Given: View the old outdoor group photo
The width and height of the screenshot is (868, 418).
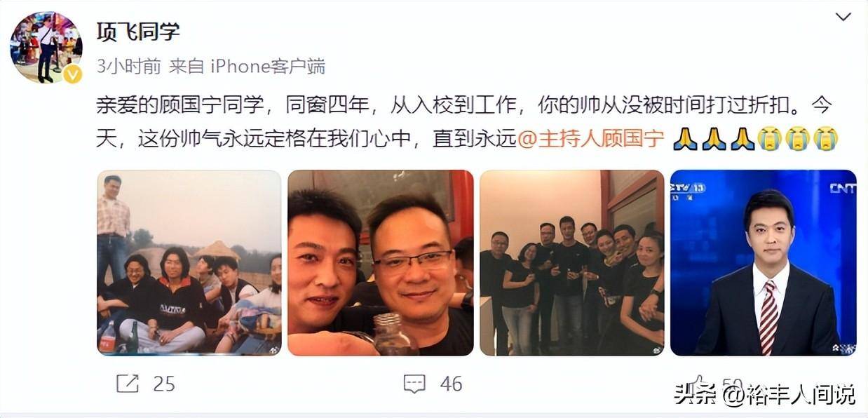Looking at the screenshot, I should point(189,262).
